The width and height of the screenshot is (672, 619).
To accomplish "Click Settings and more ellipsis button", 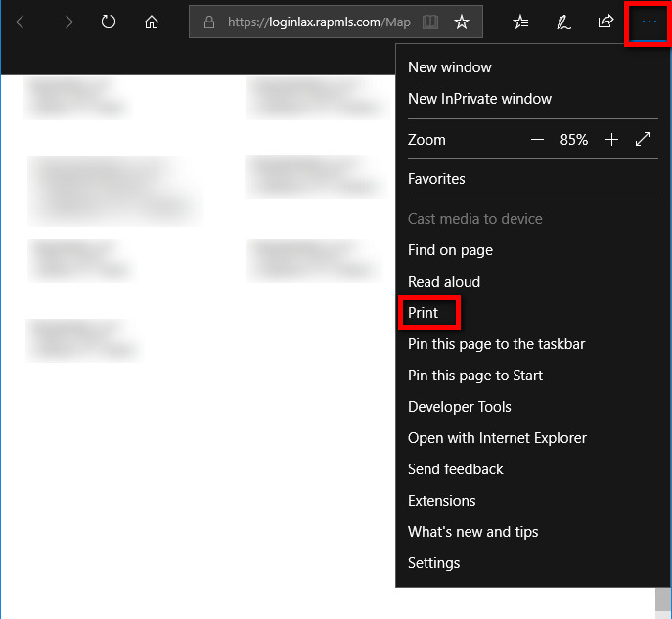I will (x=649, y=22).
